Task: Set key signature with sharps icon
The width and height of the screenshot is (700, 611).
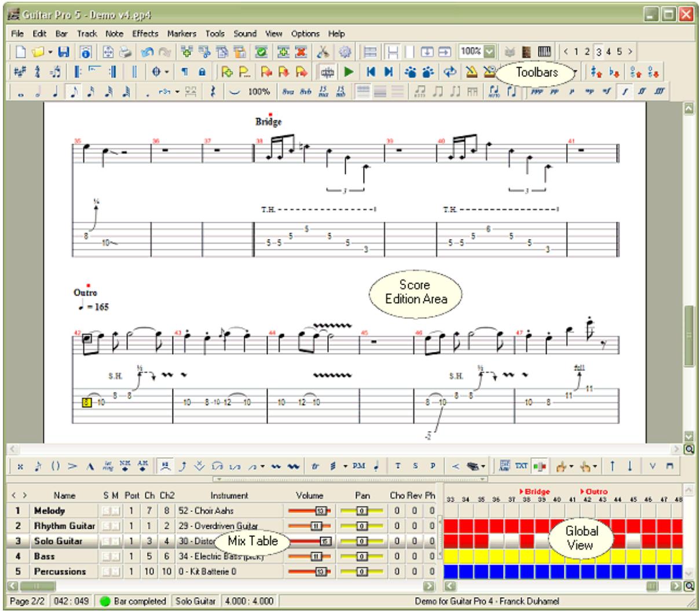Action: pyautogui.click(x=19, y=72)
